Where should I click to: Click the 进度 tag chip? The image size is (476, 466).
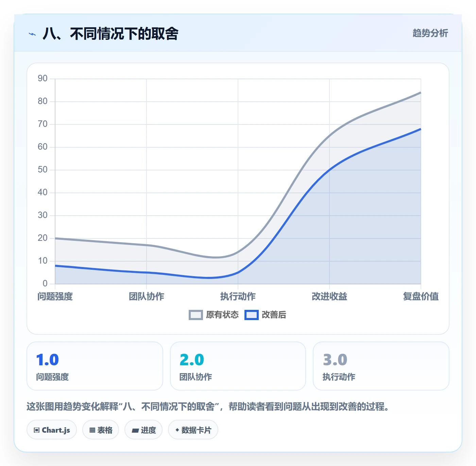[143, 430]
